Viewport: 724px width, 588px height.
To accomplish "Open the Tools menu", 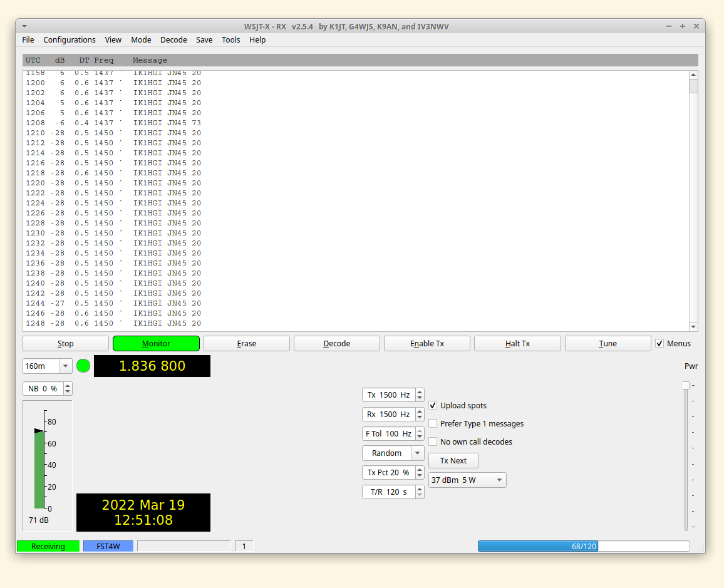I will pyautogui.click(x=231, y=39).
